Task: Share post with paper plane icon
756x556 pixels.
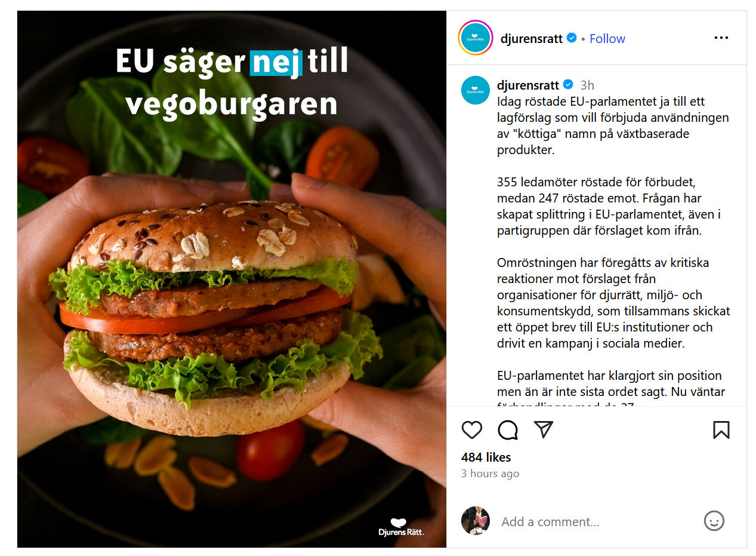Action: [x=544, y=429]
